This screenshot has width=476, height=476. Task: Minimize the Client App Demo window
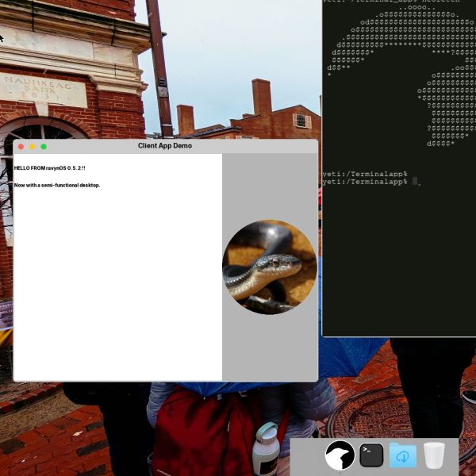(x=32, y=146)
